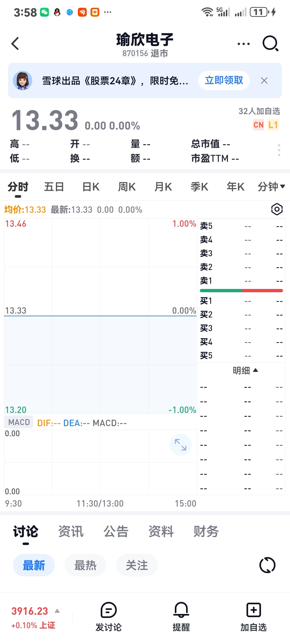Select the 最热 filter chip

pos(85,565)
